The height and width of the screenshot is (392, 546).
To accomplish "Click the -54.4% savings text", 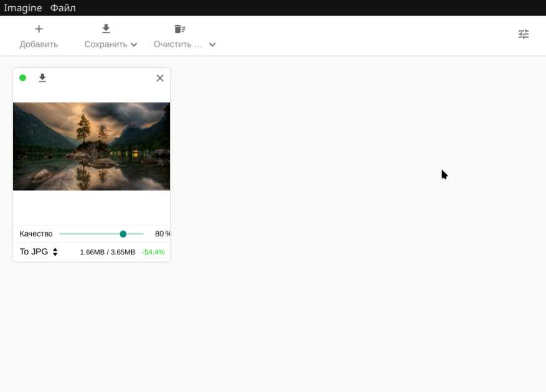I will point(153,252).
